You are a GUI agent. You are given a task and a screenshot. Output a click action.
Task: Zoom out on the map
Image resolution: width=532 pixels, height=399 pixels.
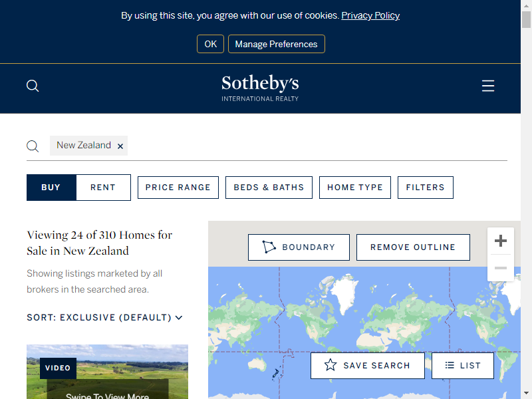point(501,268)
